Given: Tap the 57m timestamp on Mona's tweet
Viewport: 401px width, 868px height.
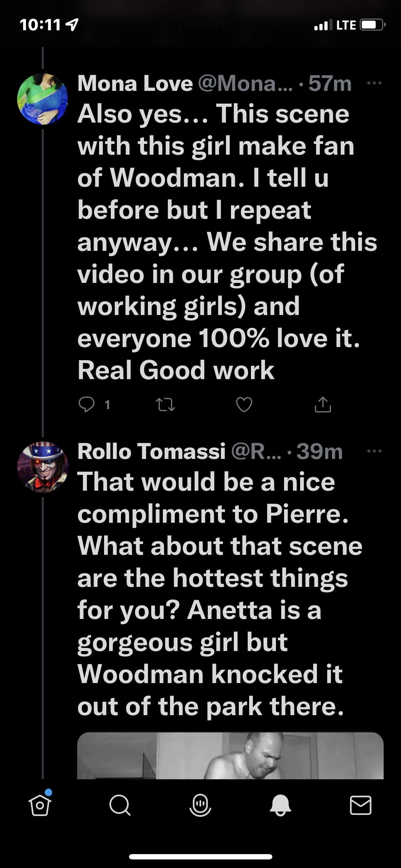Looking at the screenshot, I should pyautogui.click(x=330, y=83).
